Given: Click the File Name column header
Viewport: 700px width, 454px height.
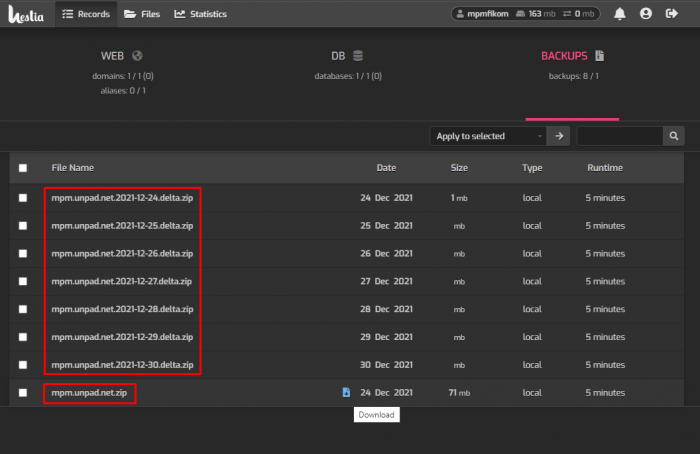Looking at the screenshot, I should 72,168.
